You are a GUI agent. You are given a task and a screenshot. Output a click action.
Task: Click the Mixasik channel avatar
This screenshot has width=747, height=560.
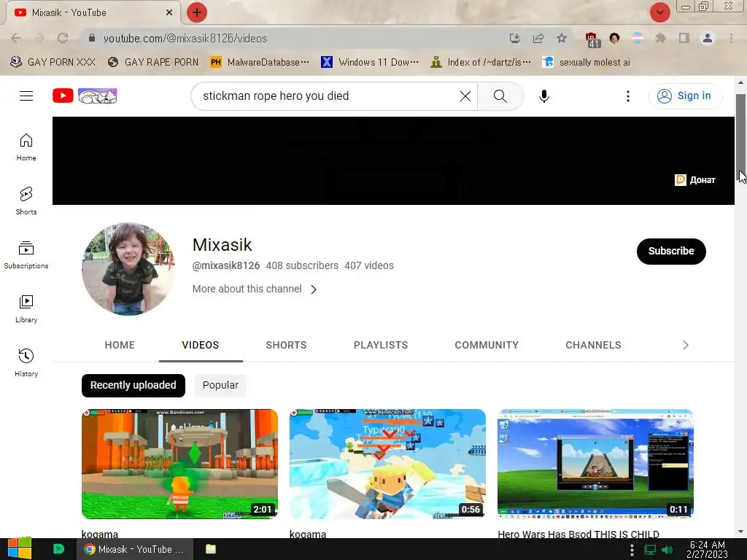point(128,269)
